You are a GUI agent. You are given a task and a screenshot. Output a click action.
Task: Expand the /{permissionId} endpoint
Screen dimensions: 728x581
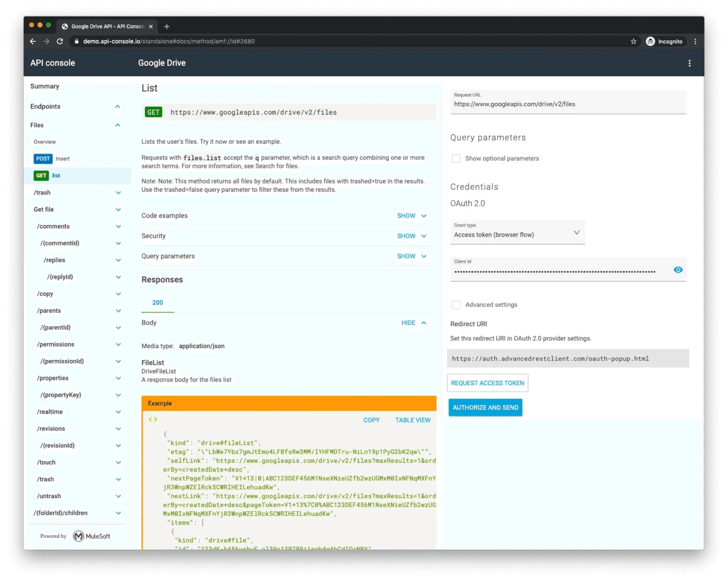point(118,361)
